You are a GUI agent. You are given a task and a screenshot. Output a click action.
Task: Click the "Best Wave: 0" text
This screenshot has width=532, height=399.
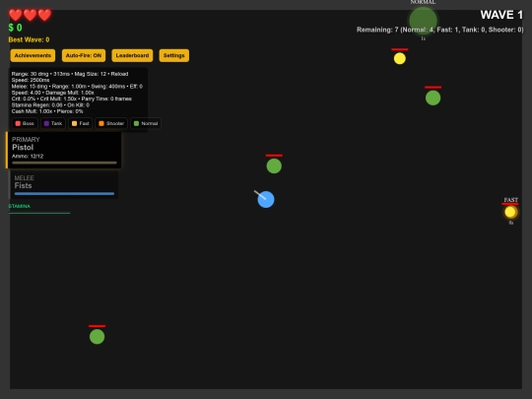pos(29,39)
